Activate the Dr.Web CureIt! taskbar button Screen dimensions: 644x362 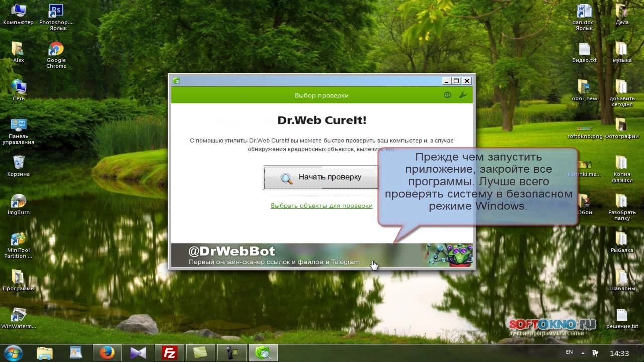pyautogui.click(x=262, y=353)
